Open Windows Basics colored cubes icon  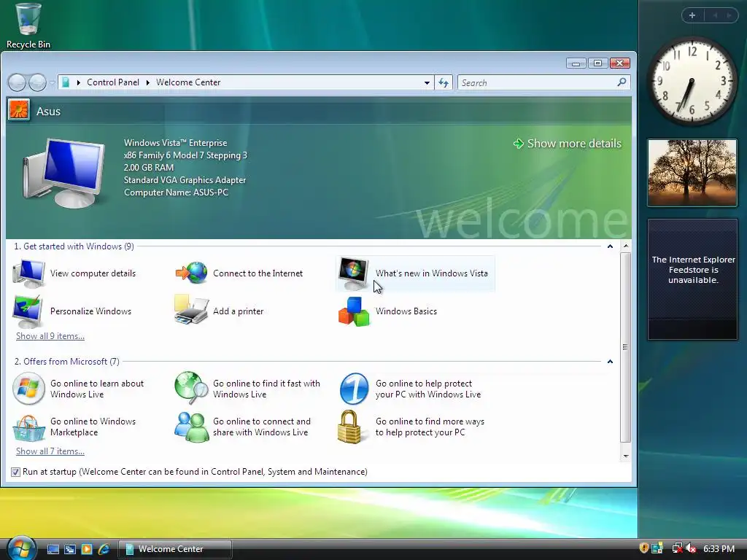tap(354, 311)
